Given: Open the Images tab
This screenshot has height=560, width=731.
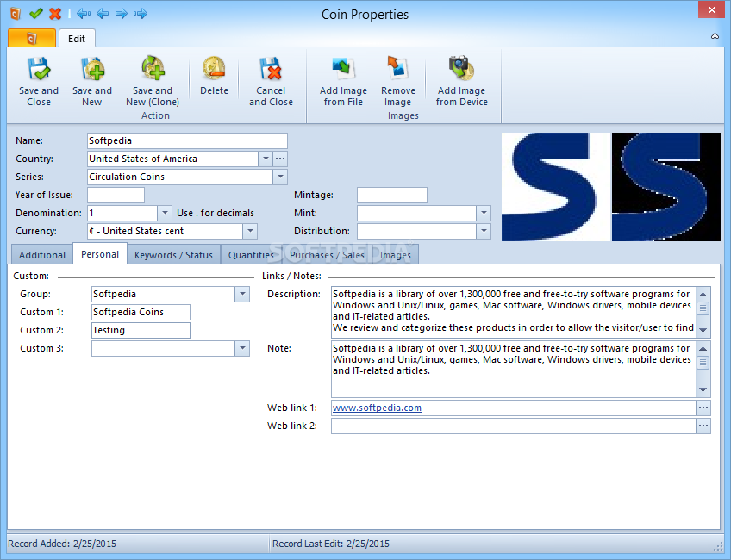Looking at the screenshot, I should [x=396, y=255].
